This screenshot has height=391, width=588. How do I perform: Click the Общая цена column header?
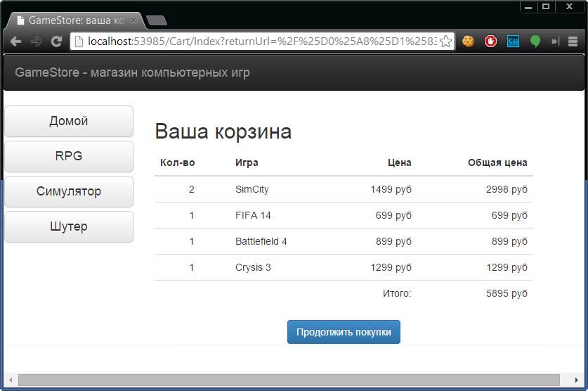(x=497, y=163)
